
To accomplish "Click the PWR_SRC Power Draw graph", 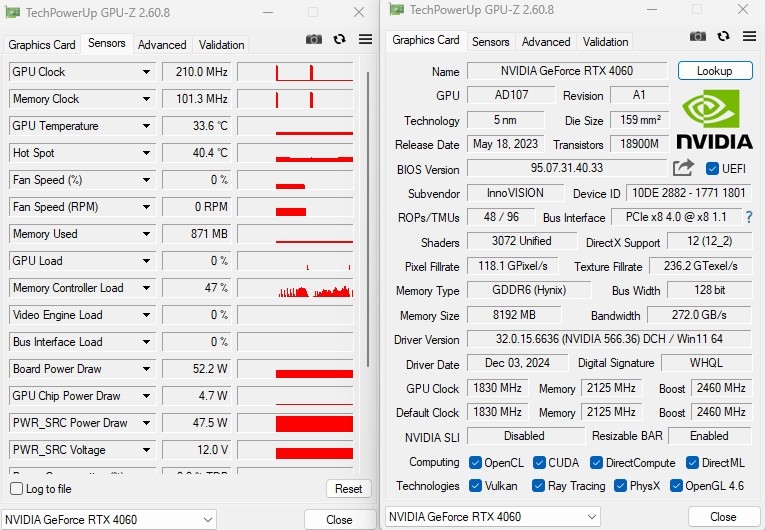I will pos(295,423).
